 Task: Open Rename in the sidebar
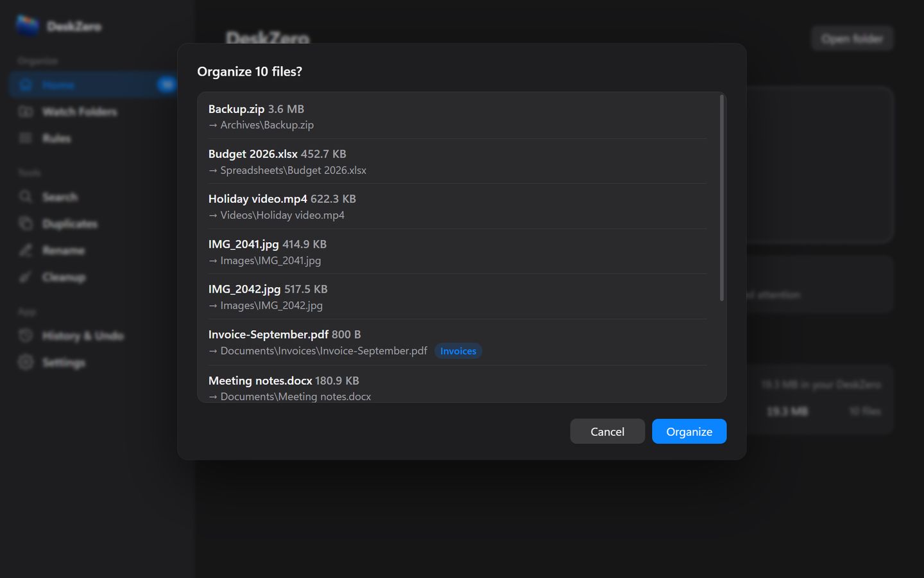(94, 250)
